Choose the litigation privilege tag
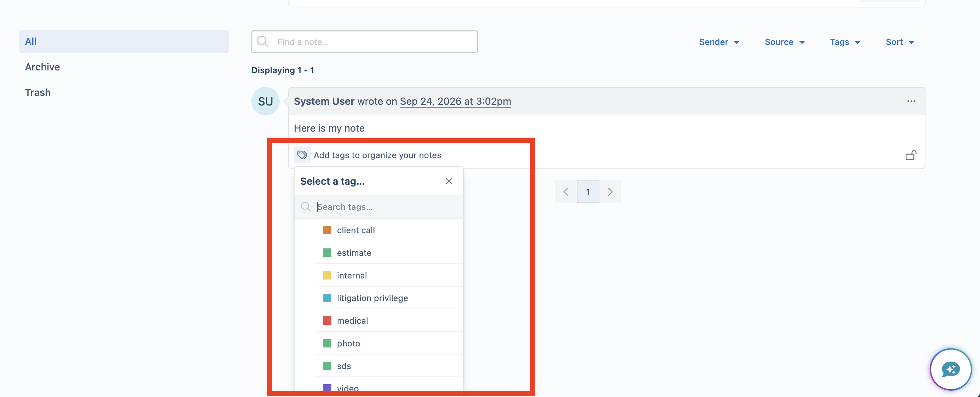This screenshot has height=397, width=980. pos(390,298)
